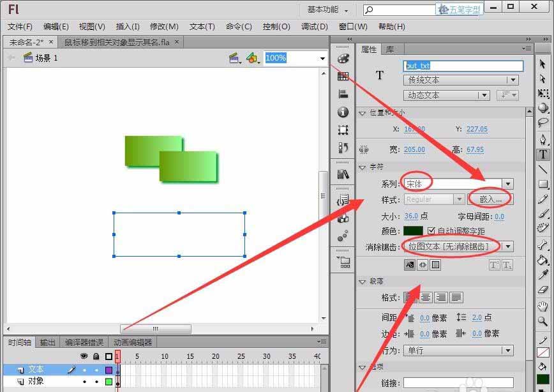Collapse the 段落 paragraph section

click(x=362, y=282)
